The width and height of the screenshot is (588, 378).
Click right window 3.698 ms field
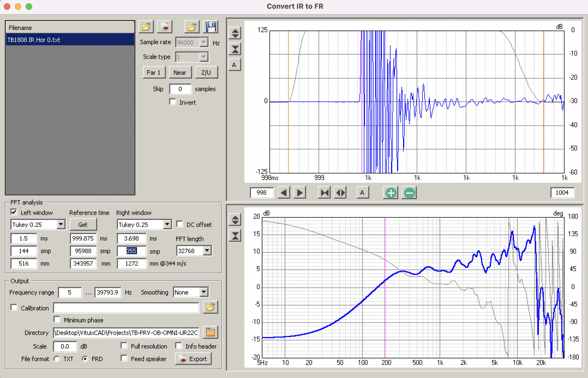[131, 239]
